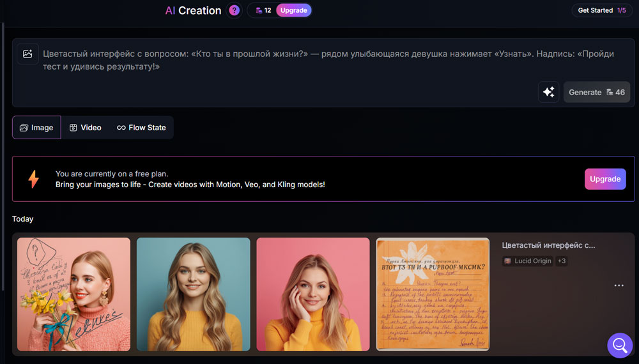
Task: Open Get Started 1/5 progress button
Action: click(x=601, y=10)
